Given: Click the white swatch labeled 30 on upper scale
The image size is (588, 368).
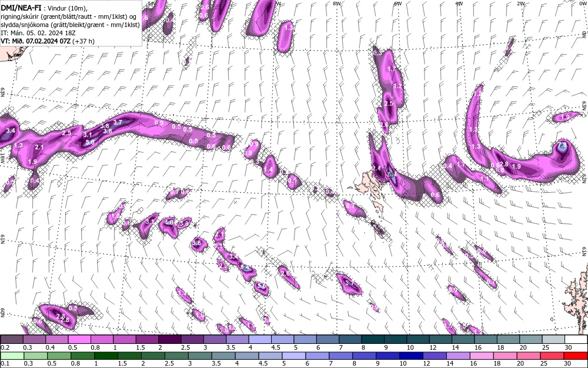Looking at the screenshot, I should point(576,339).
